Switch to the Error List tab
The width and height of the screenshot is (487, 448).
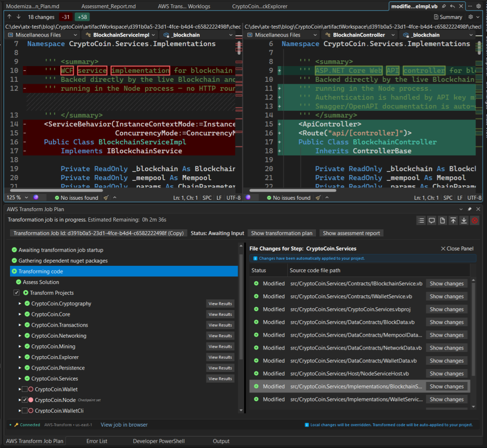pyautogui.click(x=97, y=441)
